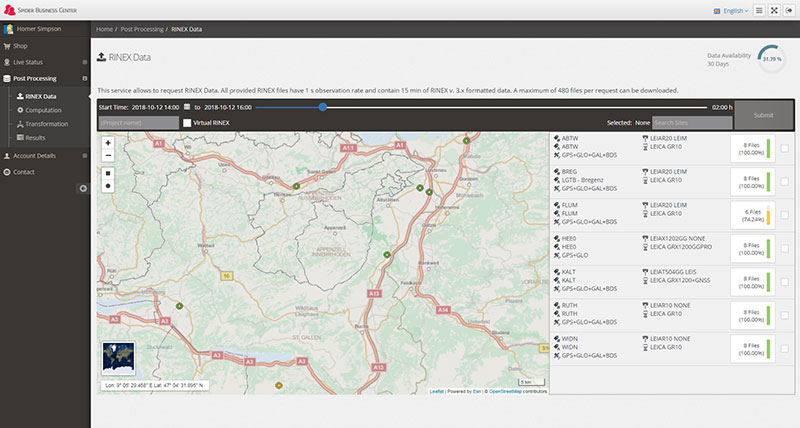This screenshot has width=800, height=428.
Task: Select the rectangle selection tool on map
Action: pyautogui.click(x=108, y=173)
